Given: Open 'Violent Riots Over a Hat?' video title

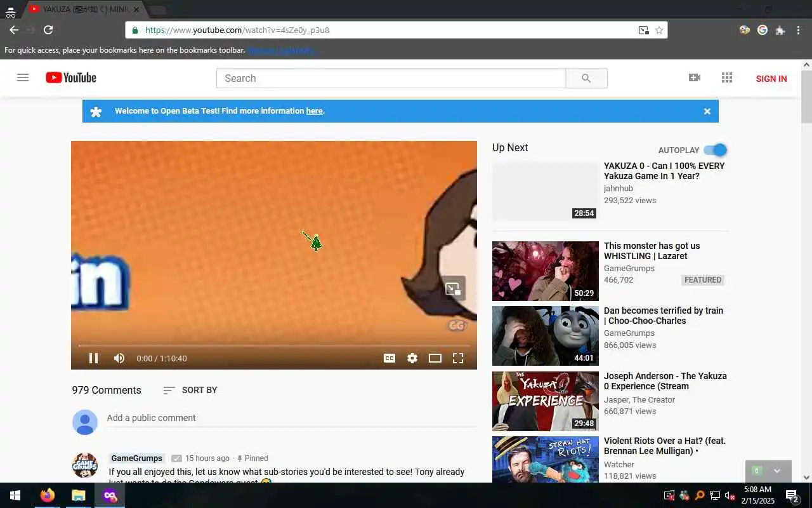Looking at the screenshot, I should (665, 446).
